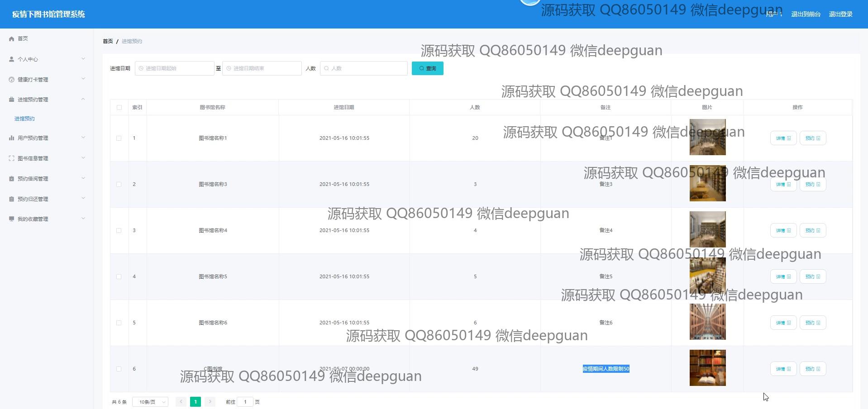Screen dimensions: 868x409
Task: Click the 健康打卡管理 sidebar icon
Action: click(12, 80)
